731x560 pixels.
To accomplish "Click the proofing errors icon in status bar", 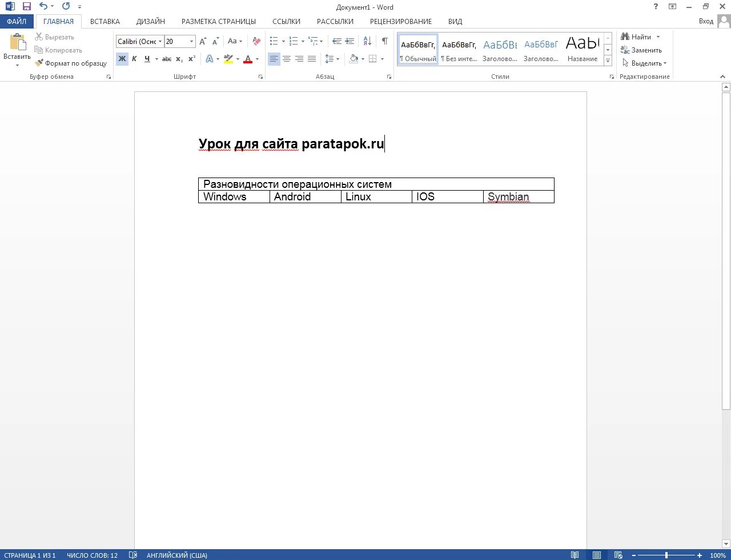I will tap(133, 555).
